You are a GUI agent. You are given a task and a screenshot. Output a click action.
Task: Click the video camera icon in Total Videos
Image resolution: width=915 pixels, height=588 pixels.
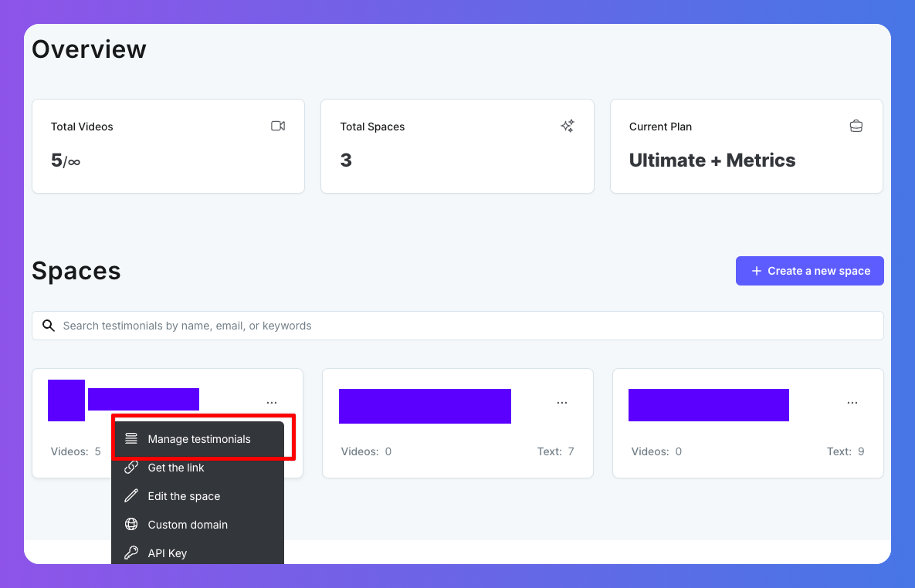pyautogui.click(x=278, y=126)
